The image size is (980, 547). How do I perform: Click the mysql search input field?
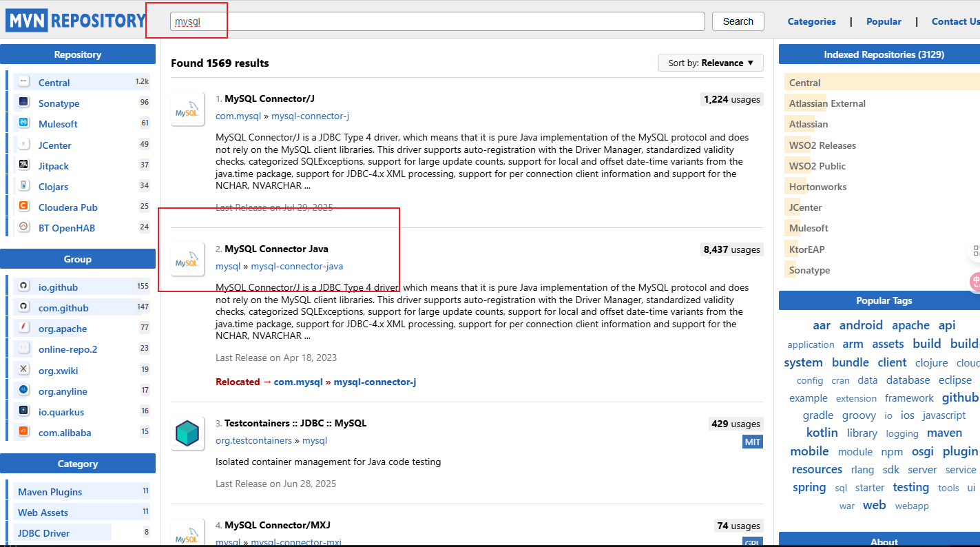coord(437,21)
